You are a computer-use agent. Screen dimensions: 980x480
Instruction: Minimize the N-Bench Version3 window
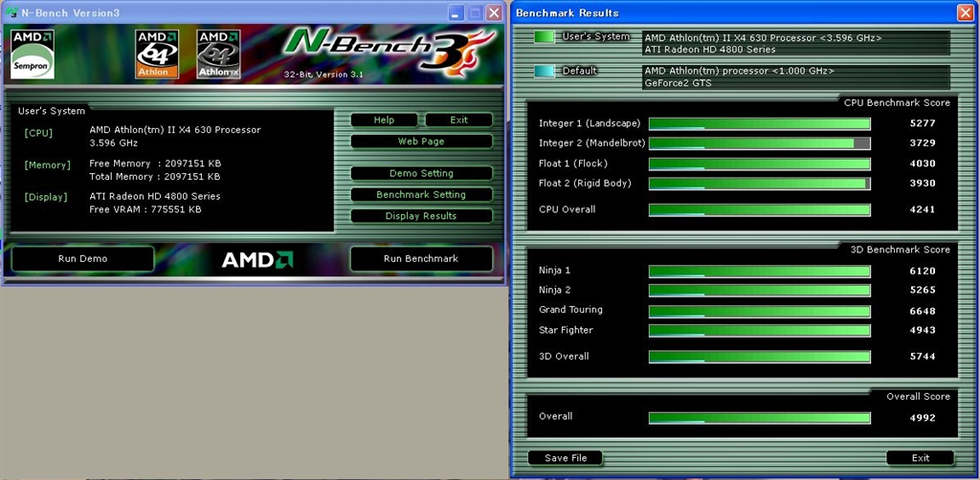(457, 12)
